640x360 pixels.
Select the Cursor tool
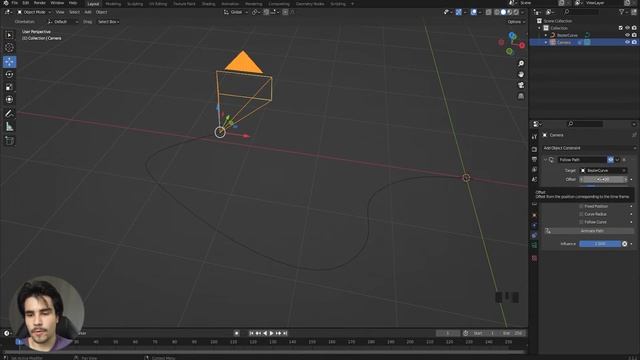point(9,48)
